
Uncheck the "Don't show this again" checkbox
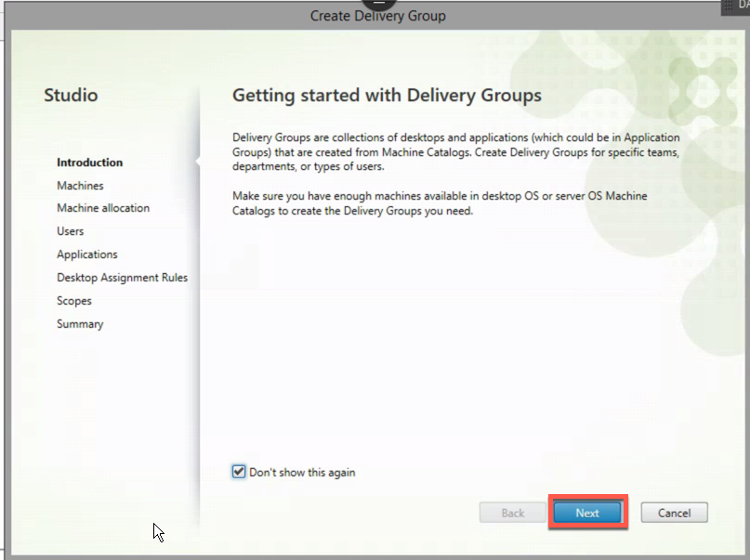pyautogui.click(x=239, y=472)
